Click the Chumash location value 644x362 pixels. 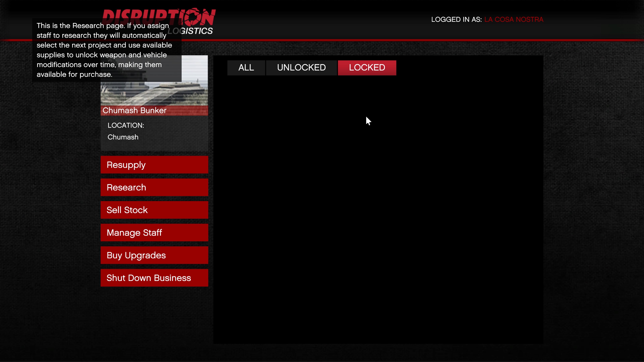tap(123, 137)
